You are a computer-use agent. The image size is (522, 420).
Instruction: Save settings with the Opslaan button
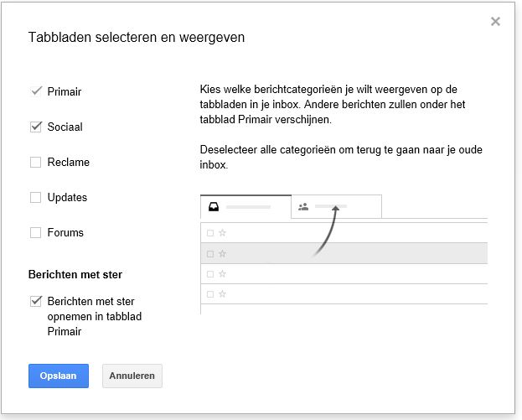(59, 376)
